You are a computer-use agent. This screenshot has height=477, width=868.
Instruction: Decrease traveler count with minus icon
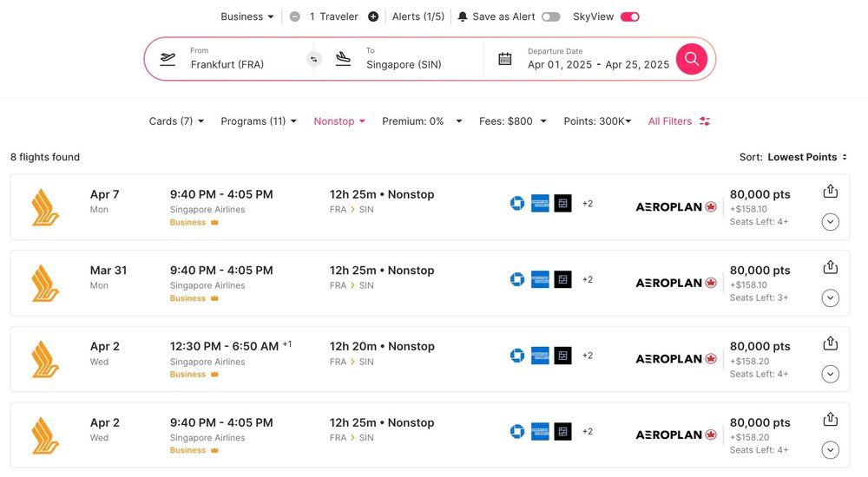[x=295, y=16]
